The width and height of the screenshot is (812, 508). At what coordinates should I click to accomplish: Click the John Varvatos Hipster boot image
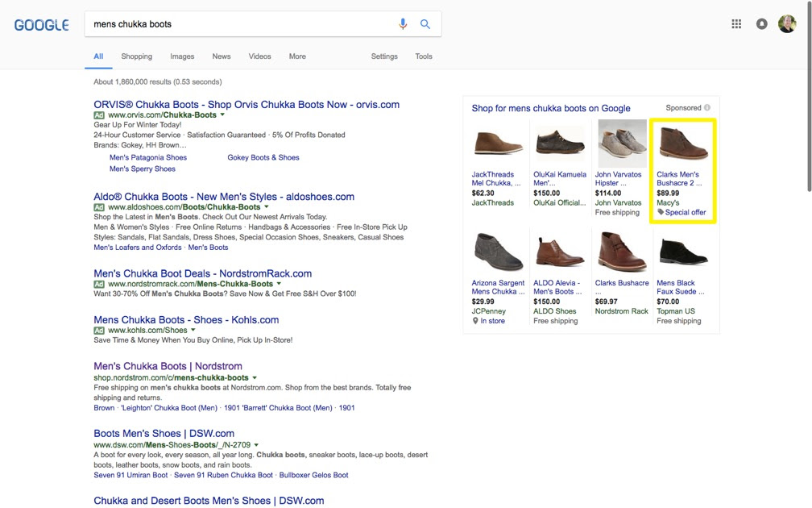point(622,143)
